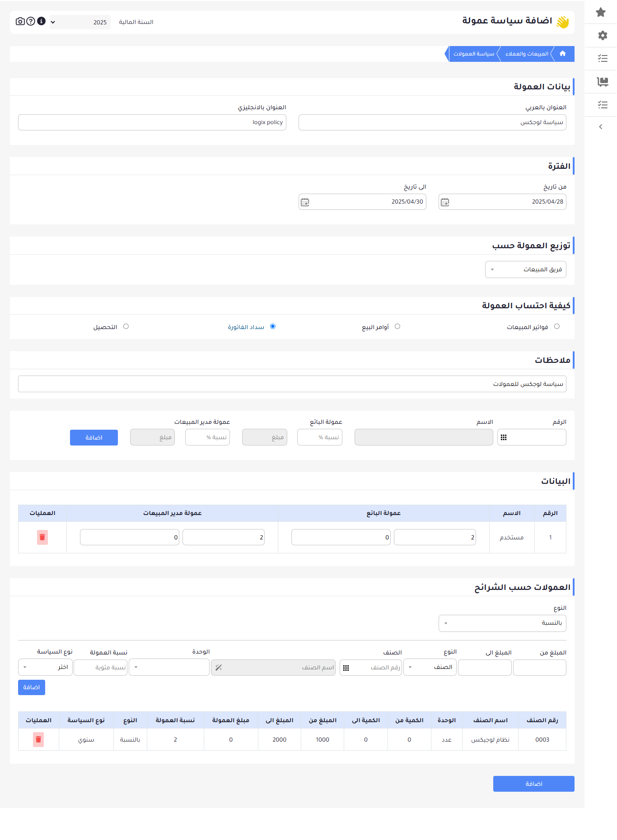Image resolution: width=617 pixels, height=840 pixels.
Task: Click اضافة button next to commission fields
Action: click(94, 437)
